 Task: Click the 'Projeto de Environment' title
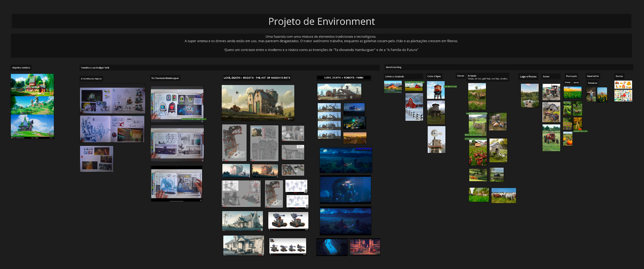pos(322,21)
